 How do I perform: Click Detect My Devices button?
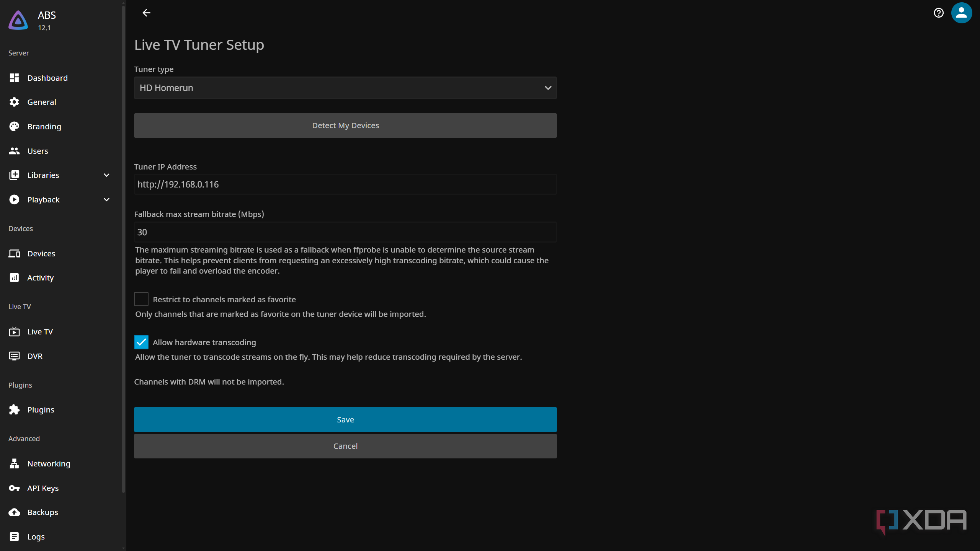[x=345, y=126]
